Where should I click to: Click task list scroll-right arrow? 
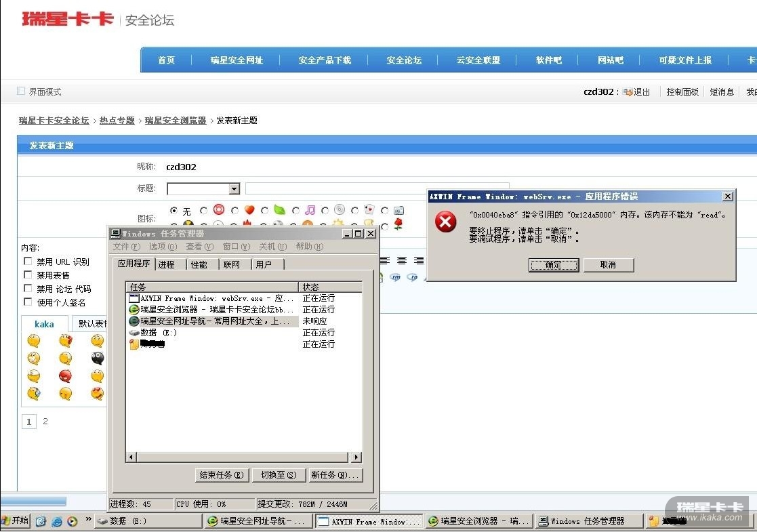[x=356, y=457]
